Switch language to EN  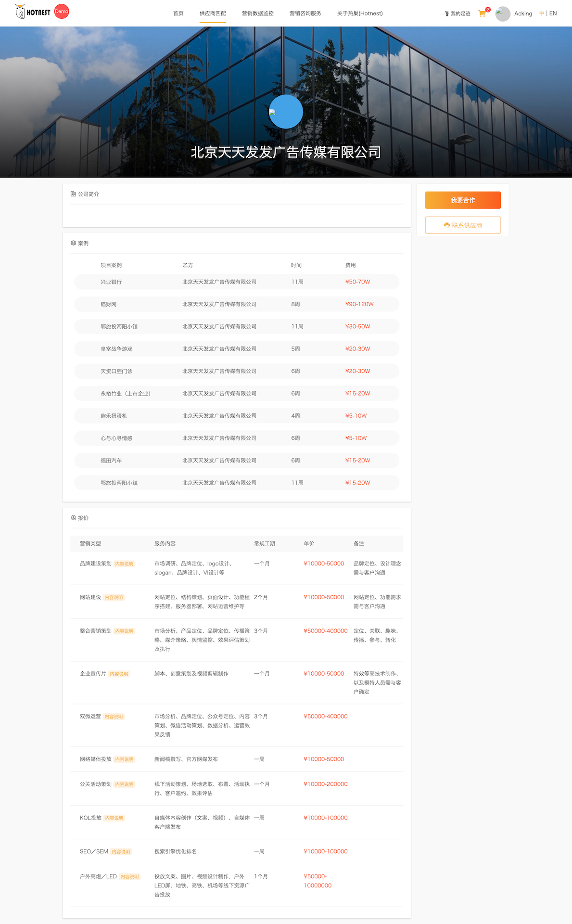(x=553, y=13)
